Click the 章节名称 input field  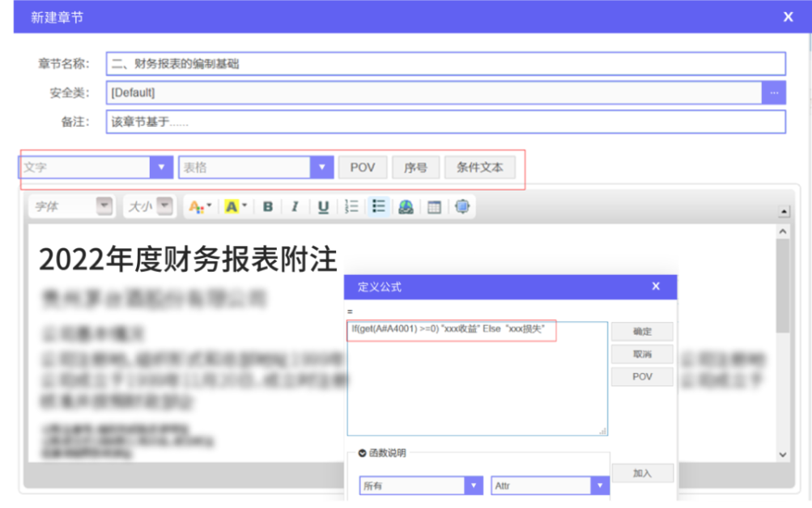tap(445, 64)
